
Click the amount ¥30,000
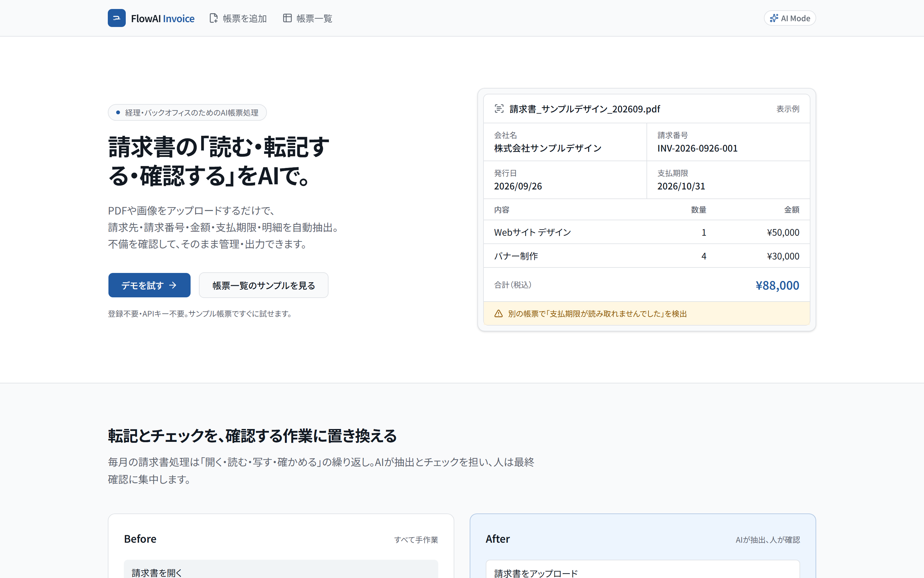pos(783,256)
